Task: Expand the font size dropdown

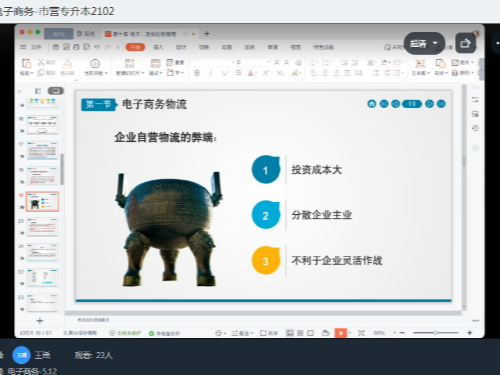Action: [x=268, y=62]
